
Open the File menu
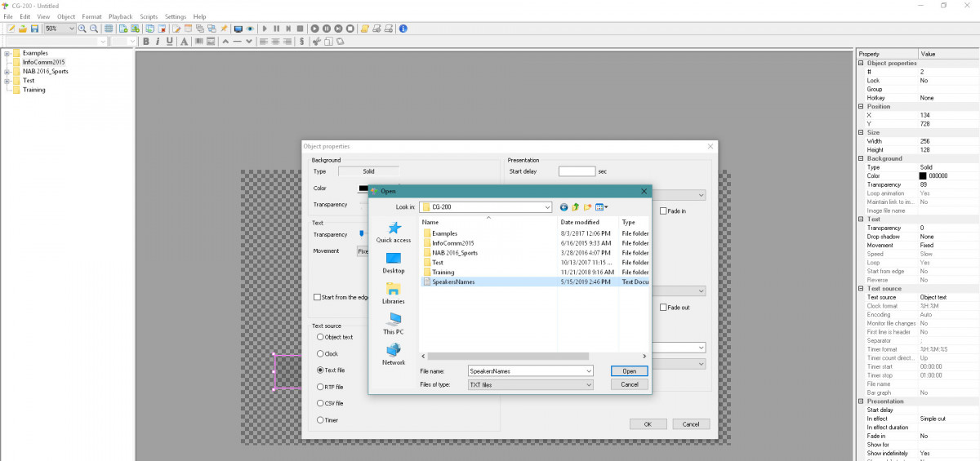coord(7,16)
